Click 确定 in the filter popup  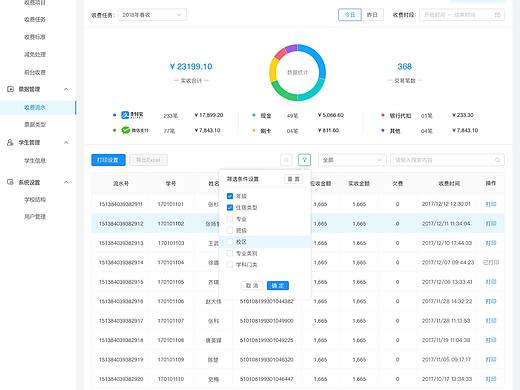278,286
